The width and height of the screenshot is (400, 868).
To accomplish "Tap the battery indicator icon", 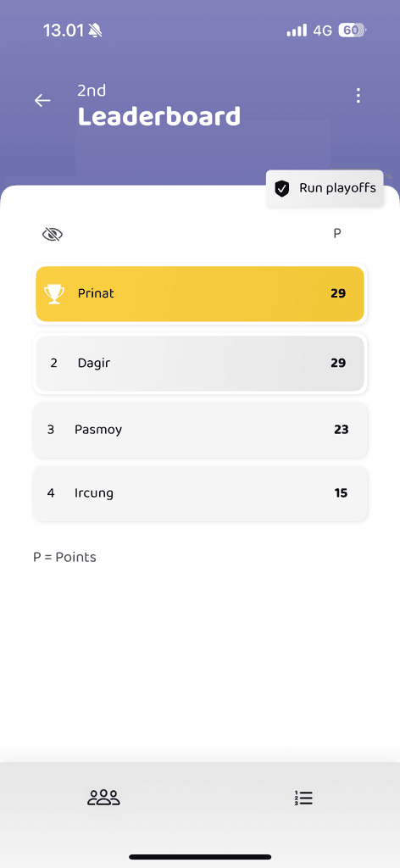I will tap(352, 31).
